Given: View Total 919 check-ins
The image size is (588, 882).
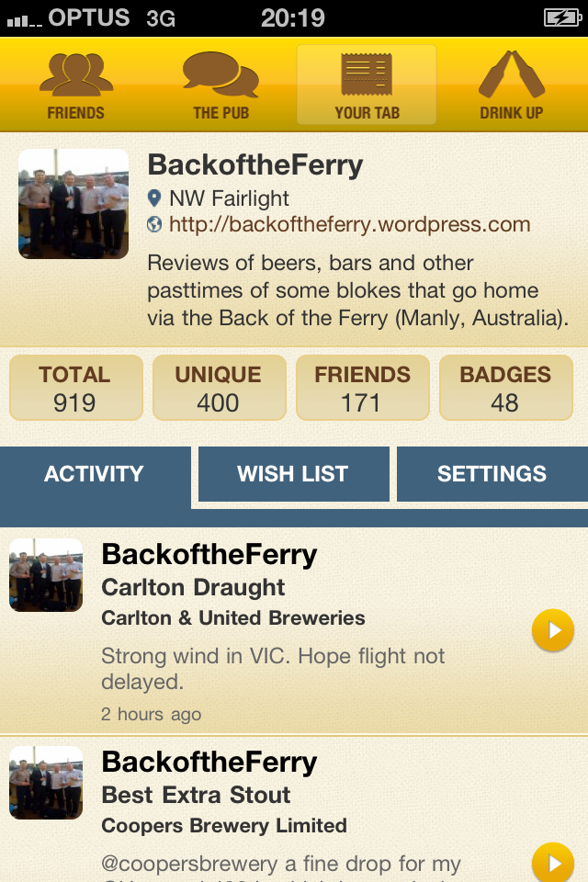Looking at the screenshot, I should [75, 388].
